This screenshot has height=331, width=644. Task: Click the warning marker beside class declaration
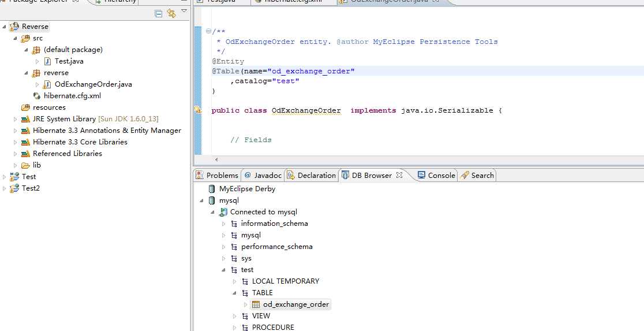(197, 110)
